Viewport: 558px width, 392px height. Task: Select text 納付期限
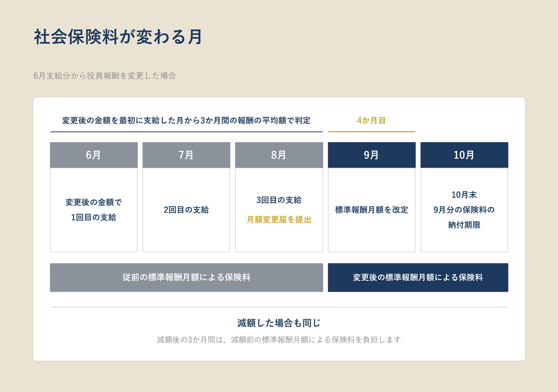(464, 225)
